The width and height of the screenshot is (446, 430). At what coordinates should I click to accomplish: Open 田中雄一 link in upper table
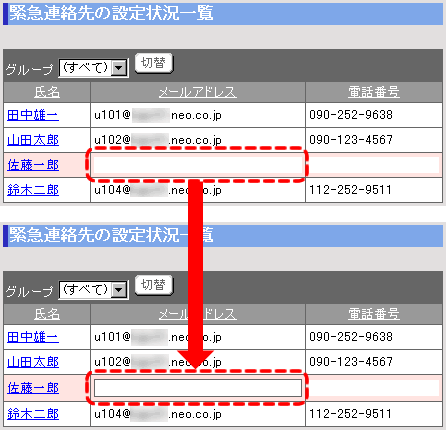[33, 115]
